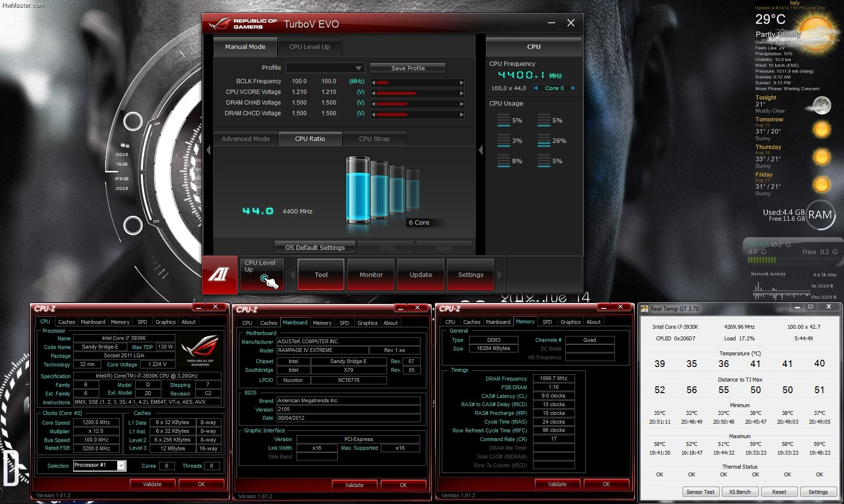Click left arrow beside Tool button
The height and width of the screenshot is (504, 844).
[293, 275]
